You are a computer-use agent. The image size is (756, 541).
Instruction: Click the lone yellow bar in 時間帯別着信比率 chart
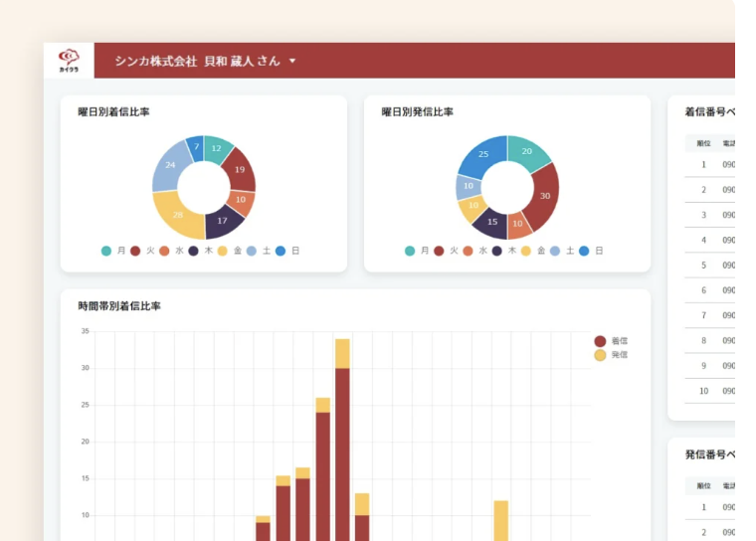[x=500, y=520]
